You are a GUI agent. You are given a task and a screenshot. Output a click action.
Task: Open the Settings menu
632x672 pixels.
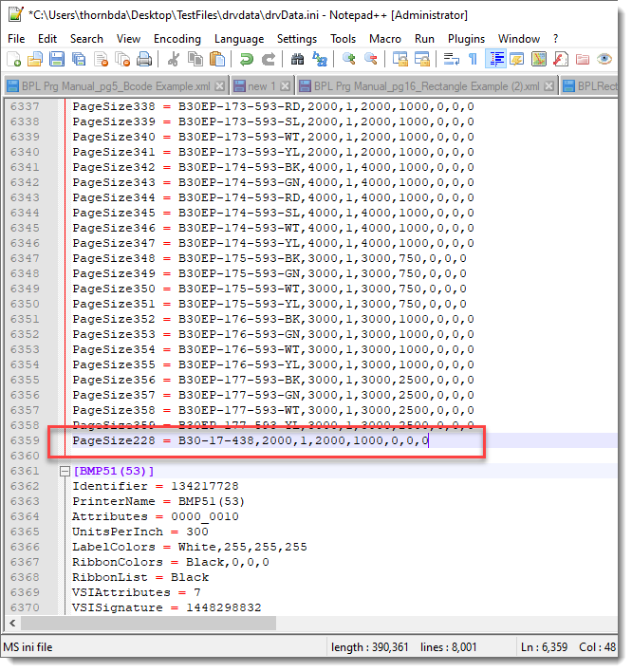(297, 39)
